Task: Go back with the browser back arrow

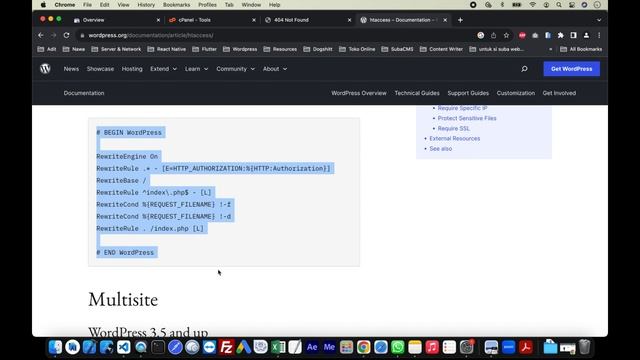Action: tap(41, 36)
